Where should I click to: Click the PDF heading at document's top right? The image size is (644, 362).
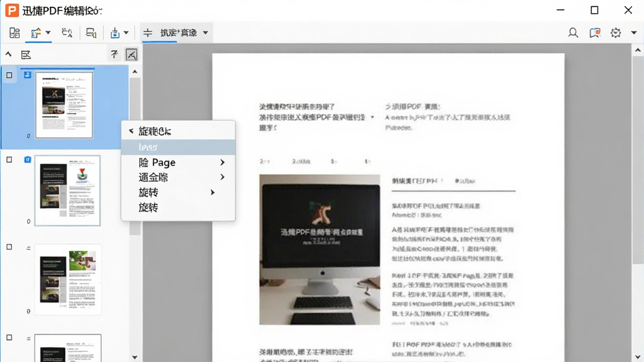[x=413, y=107]
